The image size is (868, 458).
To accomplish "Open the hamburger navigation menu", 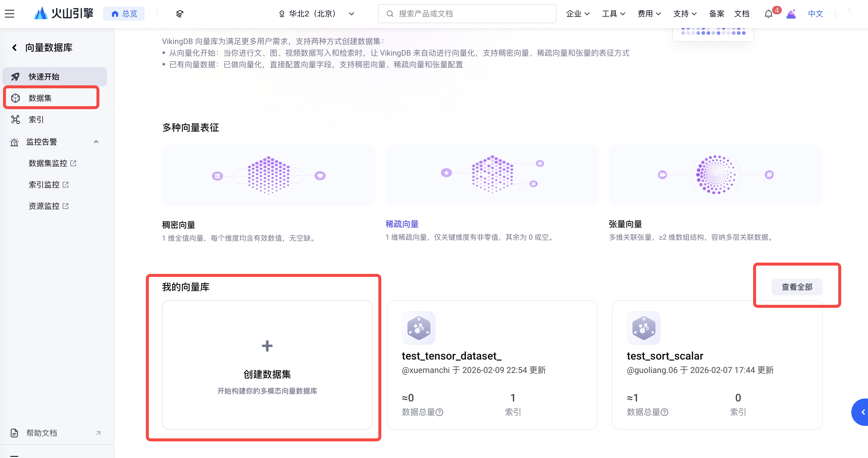I will 10,13.
